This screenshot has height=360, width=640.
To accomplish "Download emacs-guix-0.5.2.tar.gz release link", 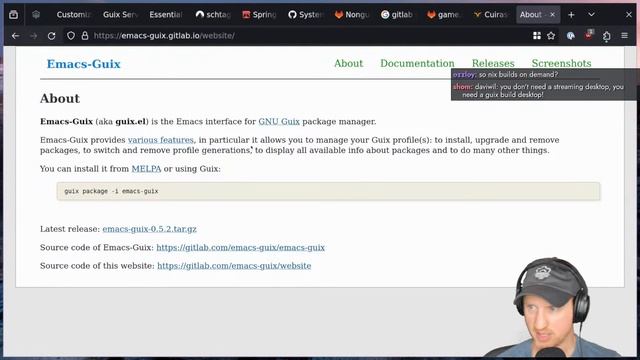I will pos(149,229).
